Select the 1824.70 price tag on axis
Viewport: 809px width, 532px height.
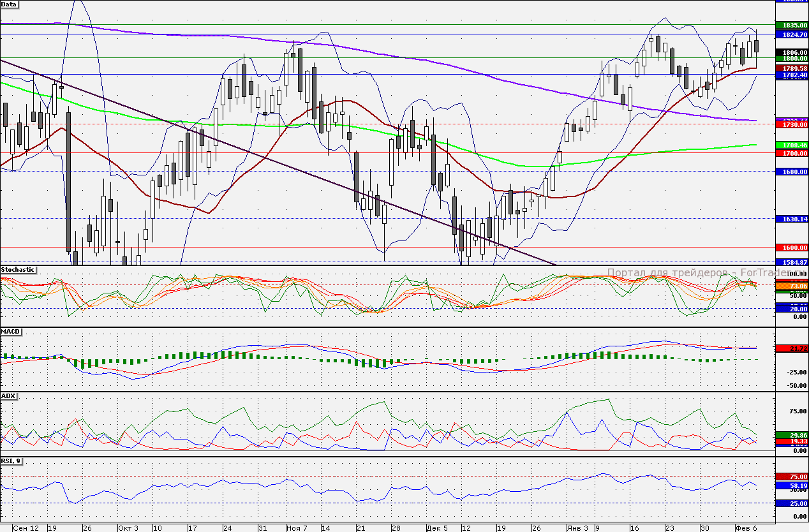tap(790, 34)
